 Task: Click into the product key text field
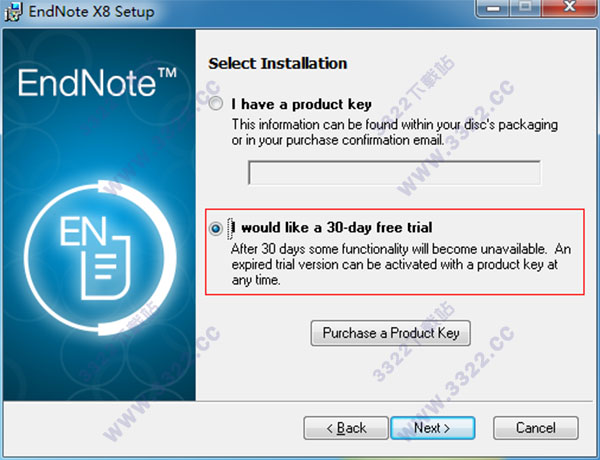click(x=394, y=173)
